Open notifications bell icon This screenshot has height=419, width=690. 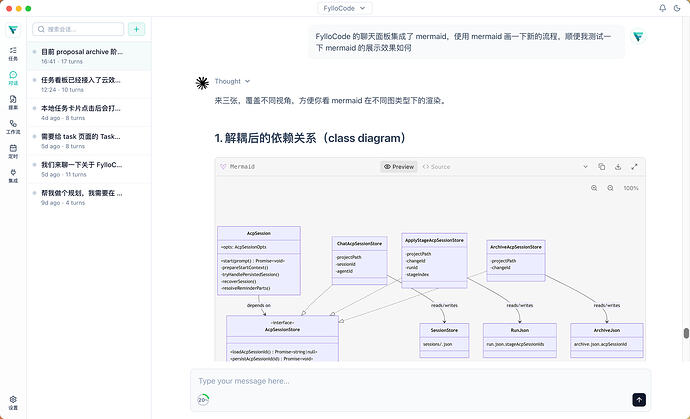(662, 8)
